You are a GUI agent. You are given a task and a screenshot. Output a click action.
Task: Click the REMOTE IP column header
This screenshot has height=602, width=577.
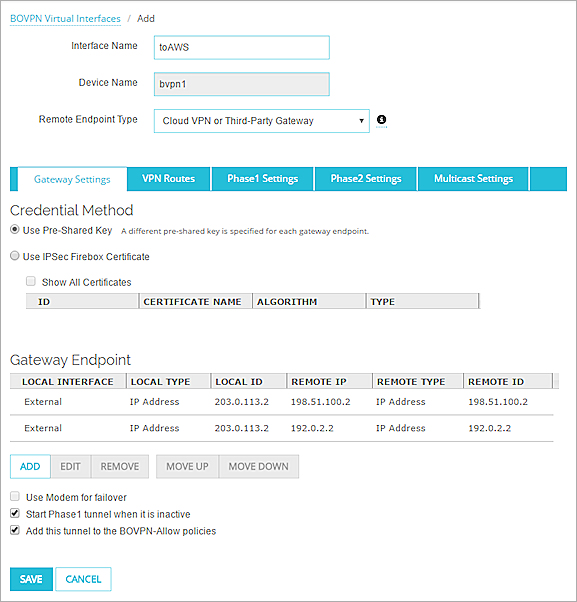click(x=329, y=382)
